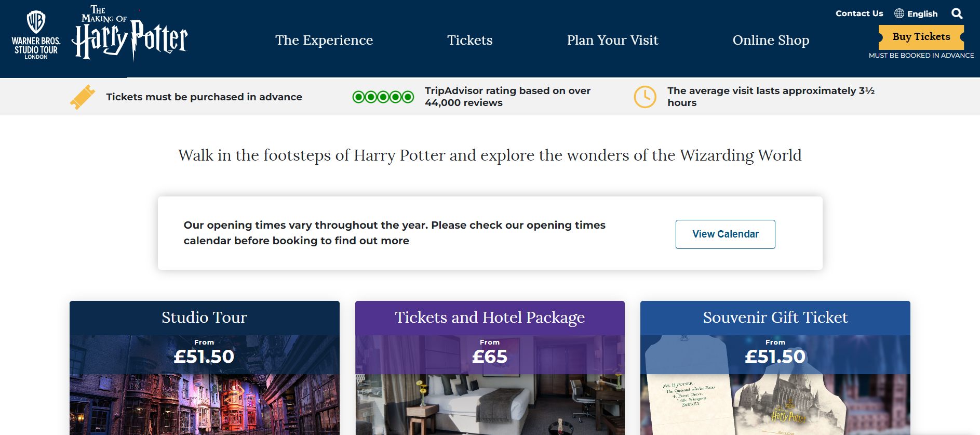Expand the Plan Your Visit menu
This screenshot has height=435, width=980.
612,40
